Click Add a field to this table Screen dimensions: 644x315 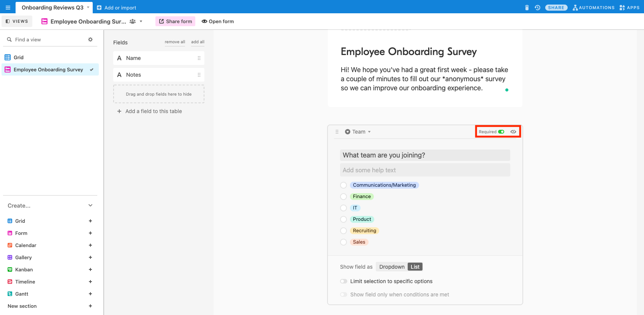coord(150,111)
